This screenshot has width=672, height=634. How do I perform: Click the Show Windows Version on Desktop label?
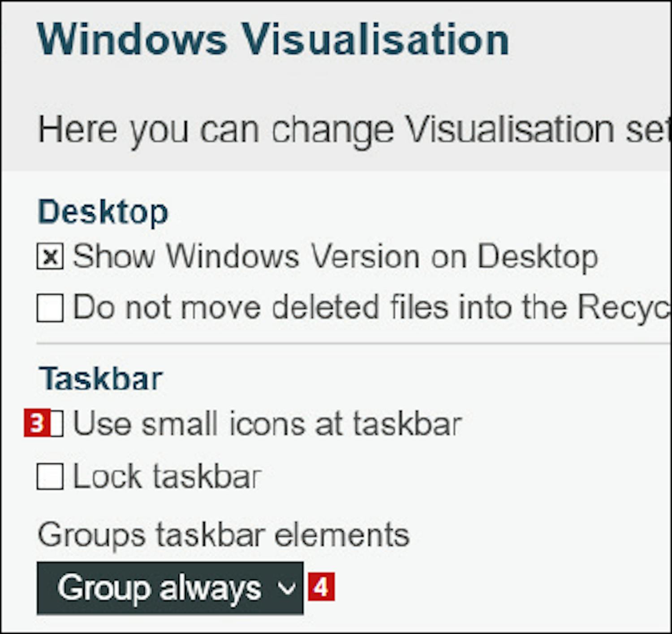335,257
